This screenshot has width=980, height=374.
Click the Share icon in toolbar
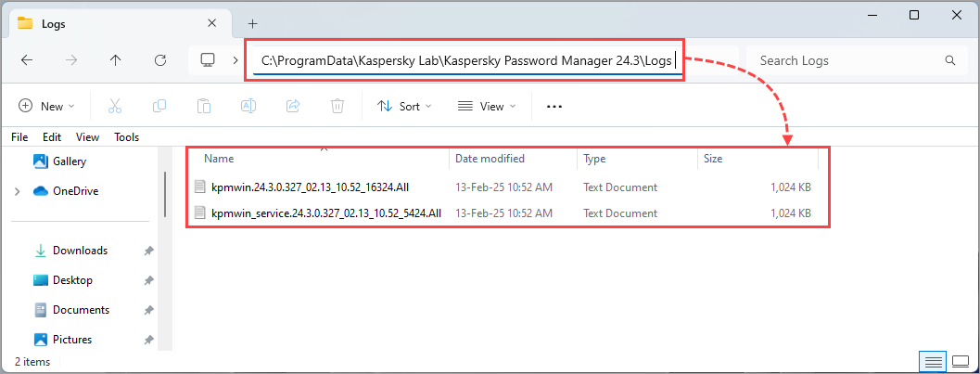(293, 107)
